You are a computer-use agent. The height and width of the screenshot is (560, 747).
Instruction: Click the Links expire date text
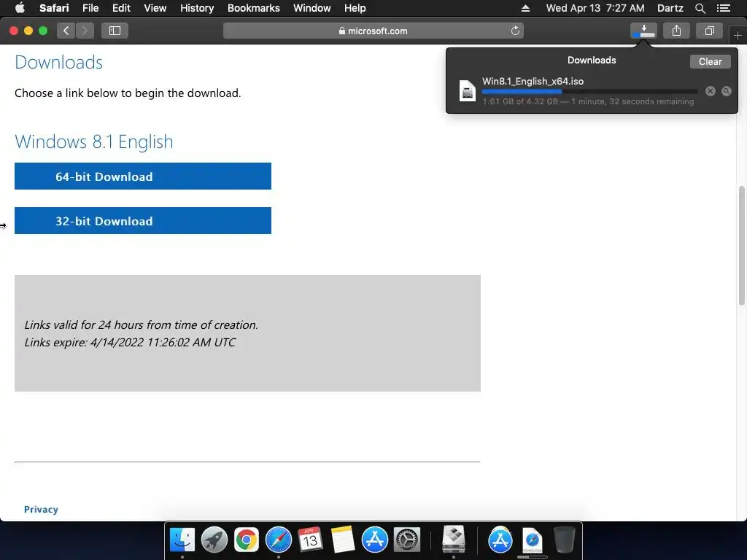130,343
